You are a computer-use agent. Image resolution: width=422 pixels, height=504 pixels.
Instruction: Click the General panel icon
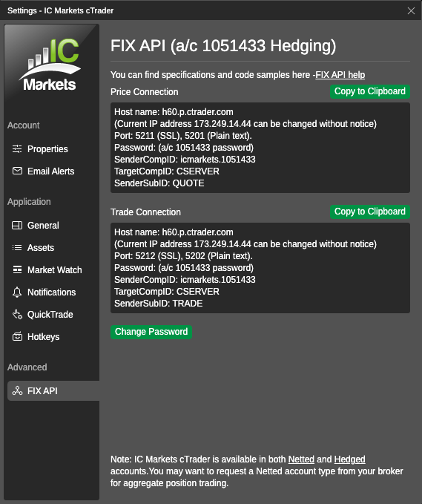click(17, 226)
